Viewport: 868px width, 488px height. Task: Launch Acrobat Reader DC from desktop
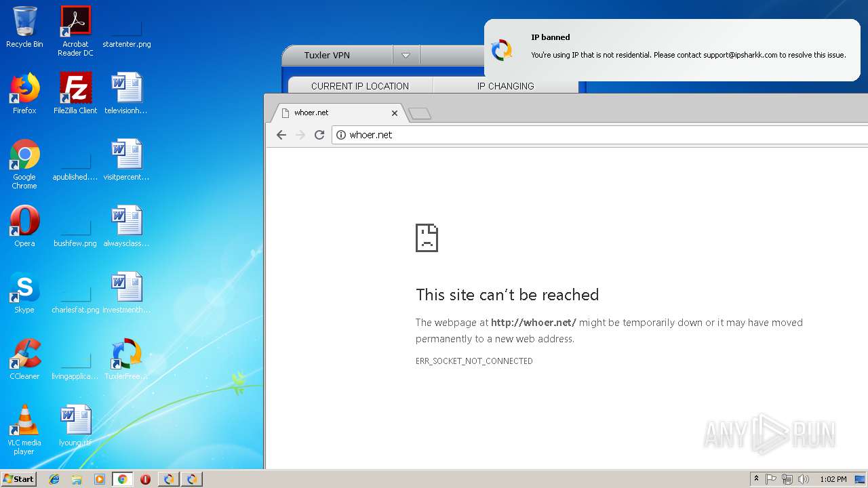click(x=75, y=31)
